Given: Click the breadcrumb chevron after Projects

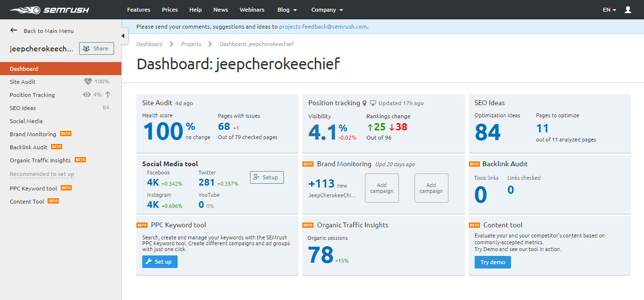Looking at the screenshot, I should [x=210, y=44].
